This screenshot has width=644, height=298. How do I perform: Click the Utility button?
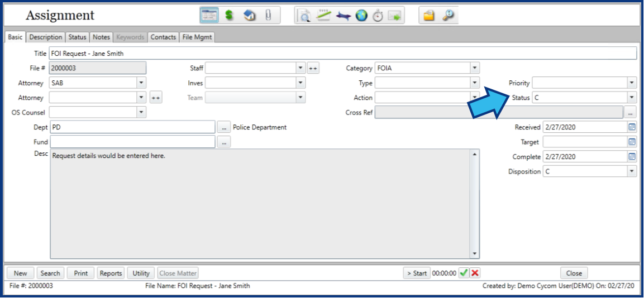tap(141, 273)
